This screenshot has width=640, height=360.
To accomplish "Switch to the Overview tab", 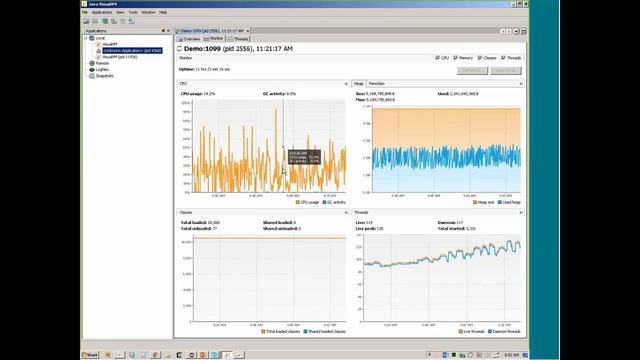I will [x=189, y=39].
